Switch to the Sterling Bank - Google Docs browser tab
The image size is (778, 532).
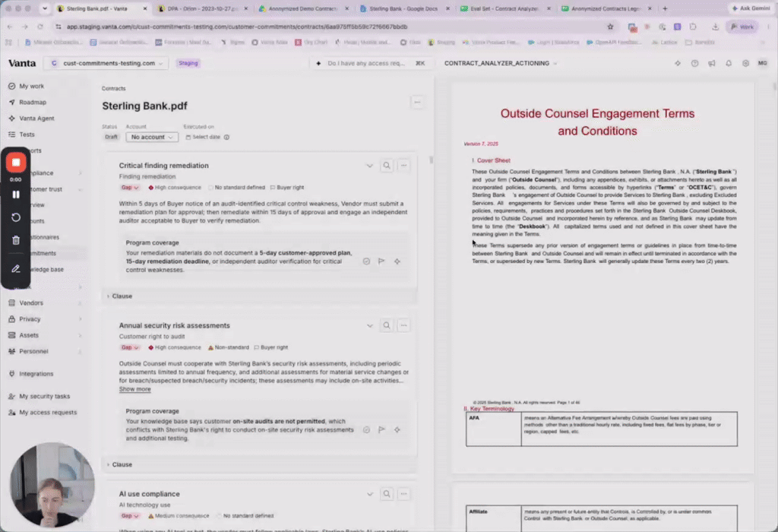[x=403, y=8]
